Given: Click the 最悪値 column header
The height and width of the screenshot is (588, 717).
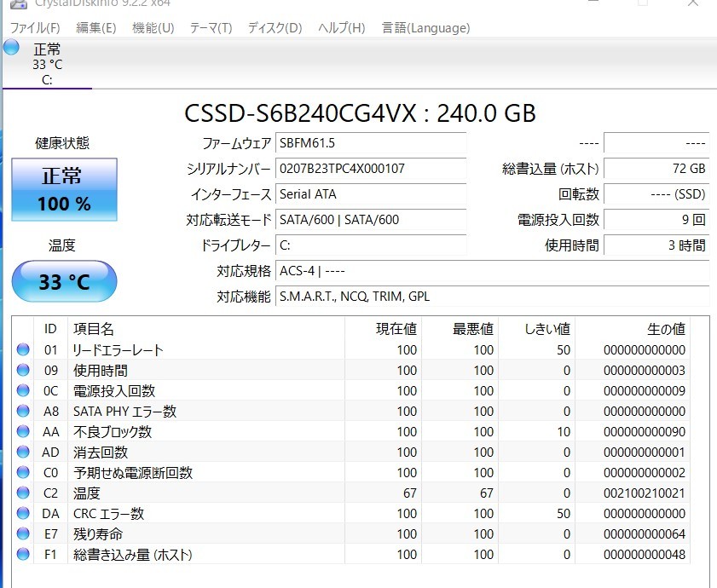Looking at the screenshot, I should pyautogui.click(x=460, y=329).
